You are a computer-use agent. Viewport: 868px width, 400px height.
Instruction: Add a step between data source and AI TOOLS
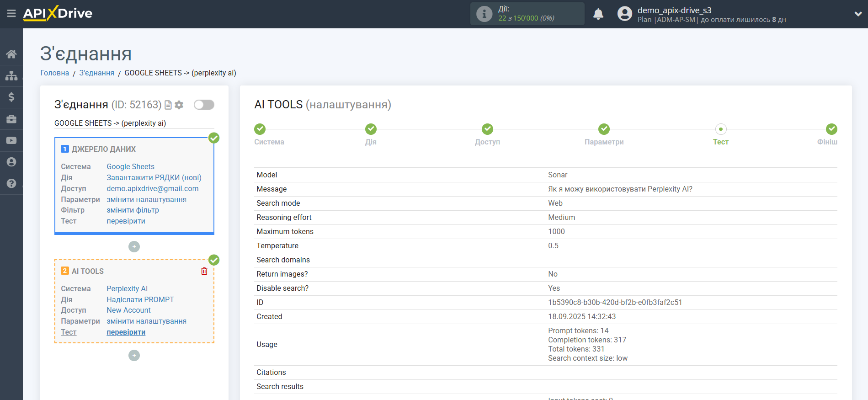pos(134,246)
